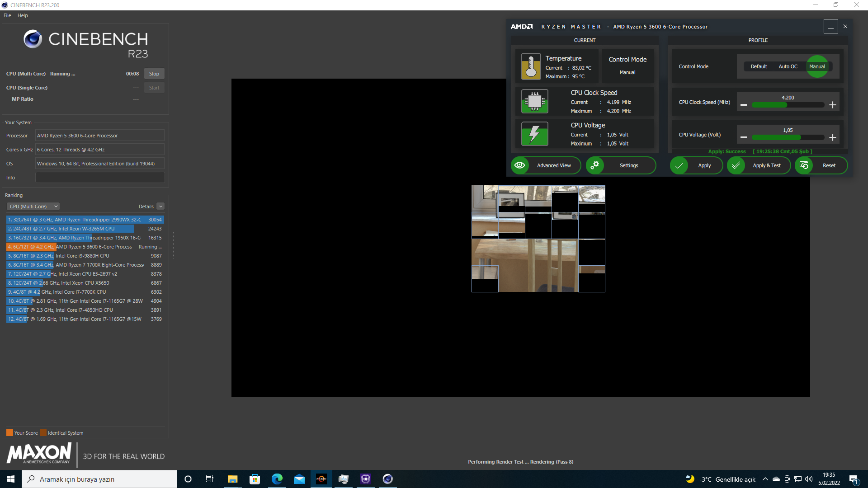Open File Explorer from taskbar
Viewport: 868px width, 488px height.
tap(232, 479)
